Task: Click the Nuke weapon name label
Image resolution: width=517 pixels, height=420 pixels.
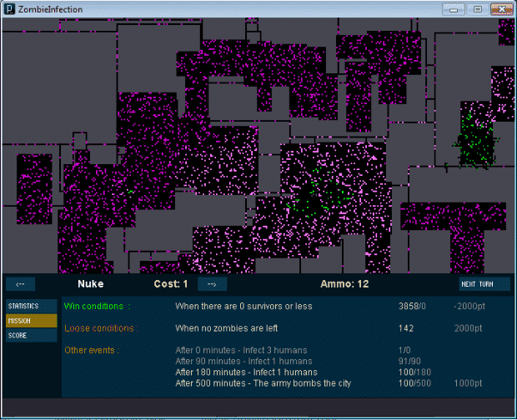Action: 90,284
